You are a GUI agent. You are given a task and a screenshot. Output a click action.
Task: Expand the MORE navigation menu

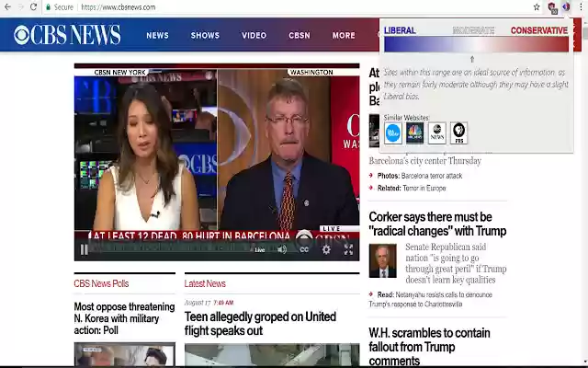344,35
